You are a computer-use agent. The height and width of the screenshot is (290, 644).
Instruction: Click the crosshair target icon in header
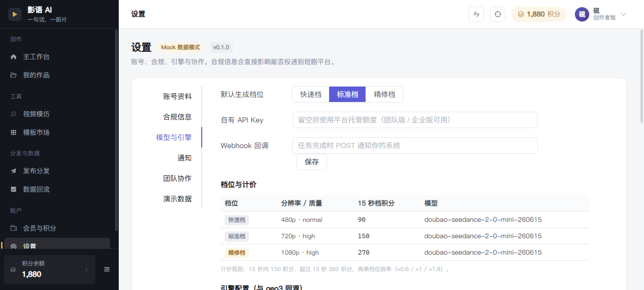click(498, 14)
